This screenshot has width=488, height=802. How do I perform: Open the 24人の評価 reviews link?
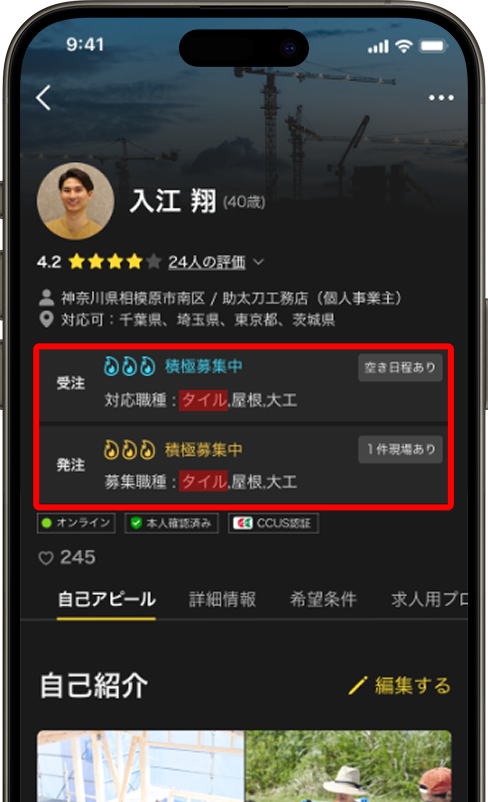pyautogui.click(x=207, y=262)
